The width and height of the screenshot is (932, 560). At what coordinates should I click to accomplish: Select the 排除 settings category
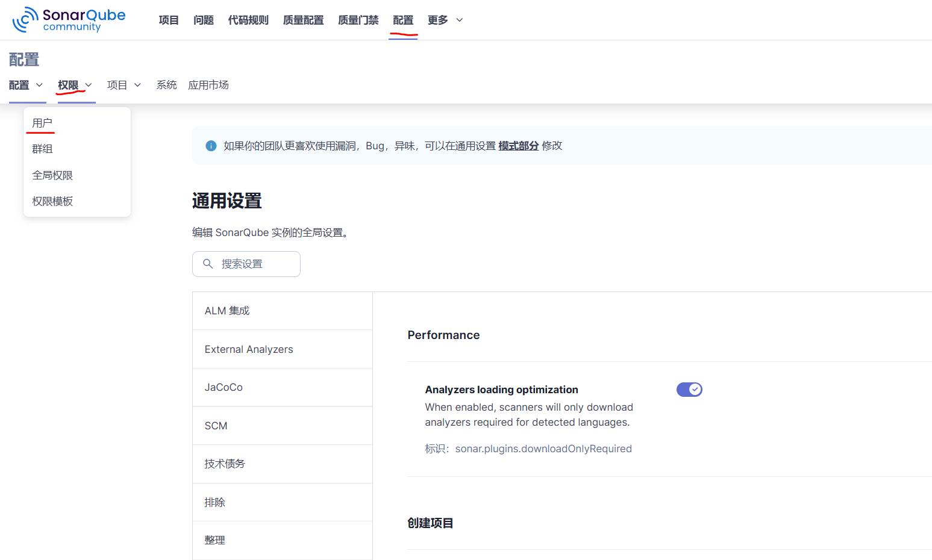[283, 502]
